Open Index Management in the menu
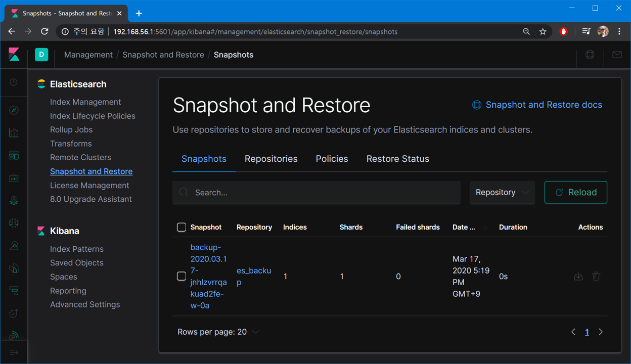This screenshot has height=364, width=631. (85, 102)
